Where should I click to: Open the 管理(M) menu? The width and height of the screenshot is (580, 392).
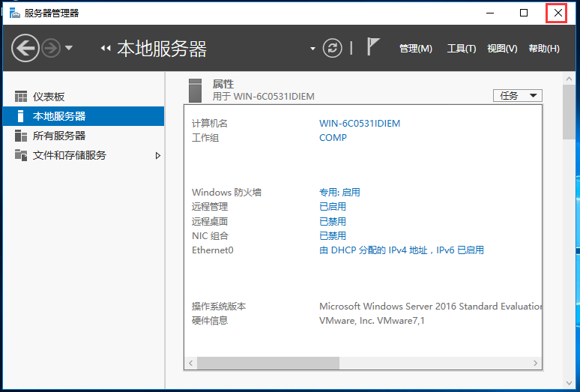pyautogui.click(x=416, y=49)
